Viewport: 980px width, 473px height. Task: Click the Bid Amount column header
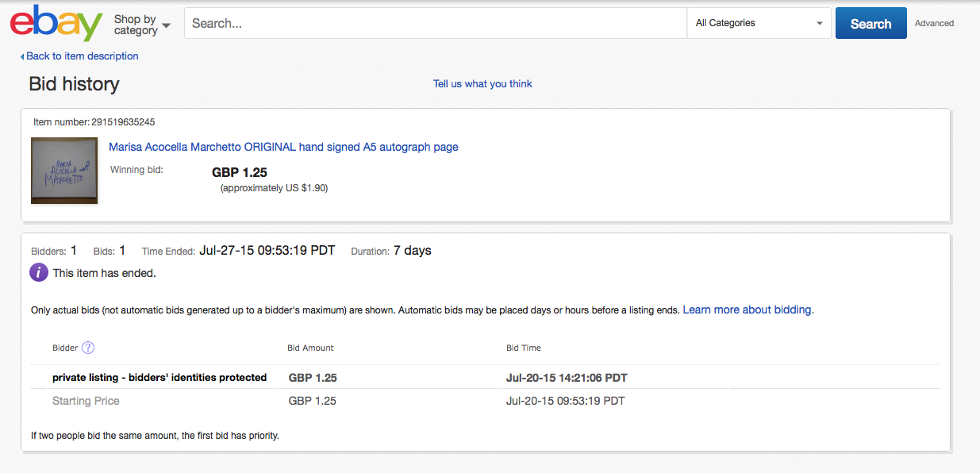point(310,348)
